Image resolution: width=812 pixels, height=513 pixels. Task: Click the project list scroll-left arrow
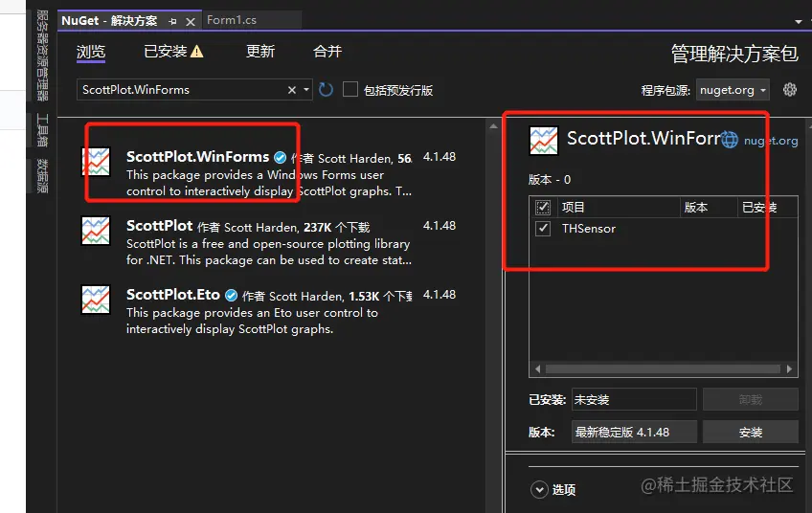537,369
